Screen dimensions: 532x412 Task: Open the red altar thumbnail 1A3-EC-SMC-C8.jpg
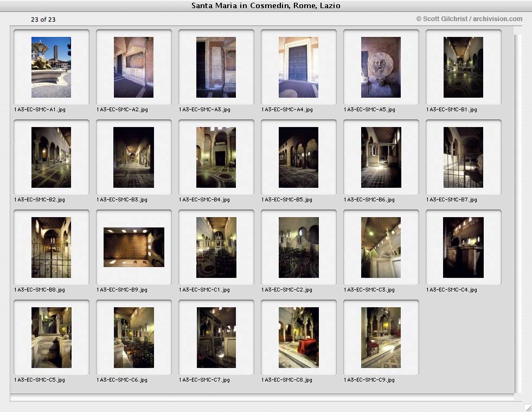pos(299,338)
